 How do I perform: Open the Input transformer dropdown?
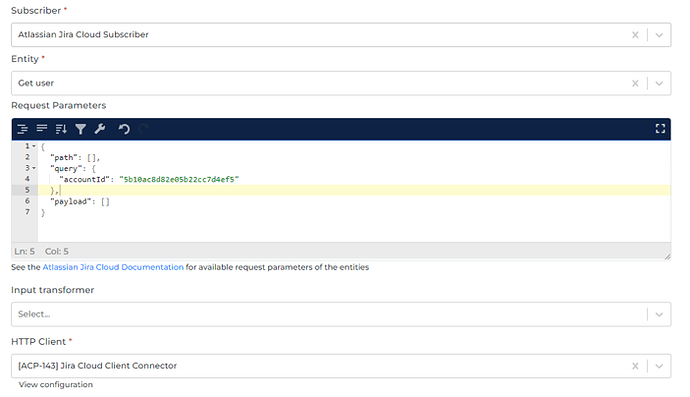(659, 314)
